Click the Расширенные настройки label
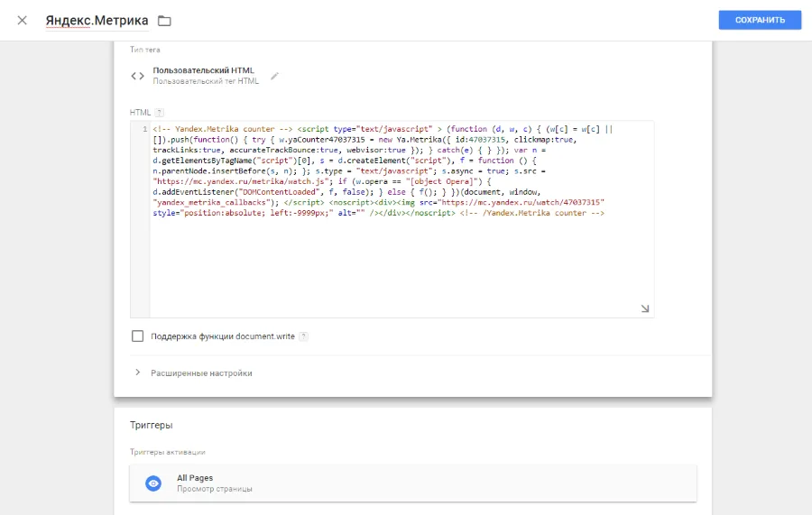The height and width of the screenshot is (515, 812). [x=201, y=372]
